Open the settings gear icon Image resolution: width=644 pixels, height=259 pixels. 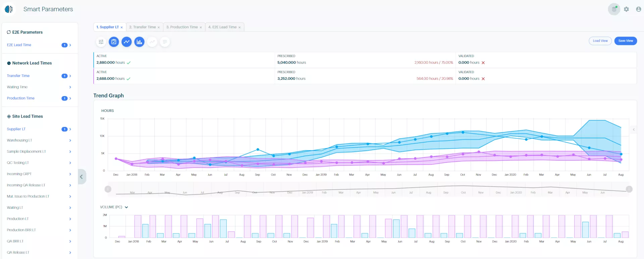[x=626, y=9]
